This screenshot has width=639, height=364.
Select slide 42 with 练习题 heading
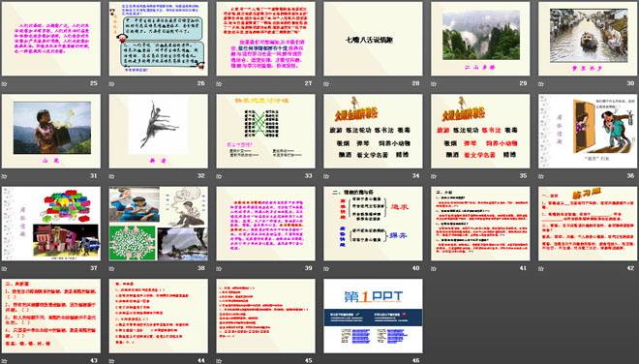(x=588, y=224)
